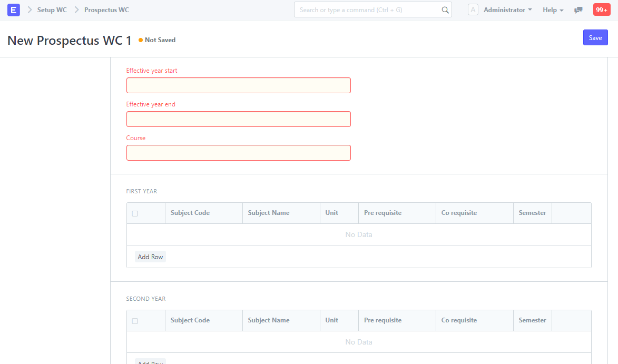Open the ERPNext home logo icon
618x364 pixels.
[13, 10]
